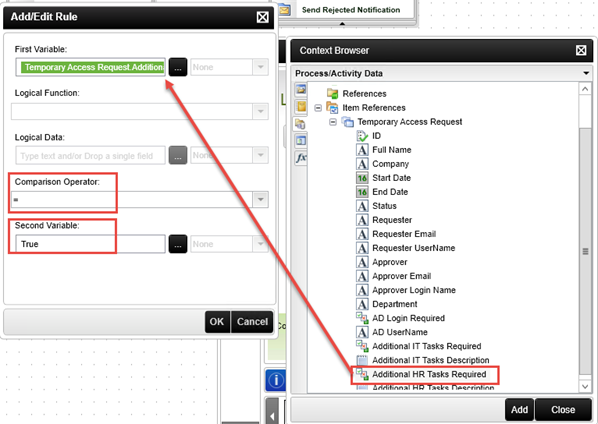Image resolution: width=598 pixels, height=424 pixels.
Task: Click the Approver field icon
Action: [x=362, y=262]
